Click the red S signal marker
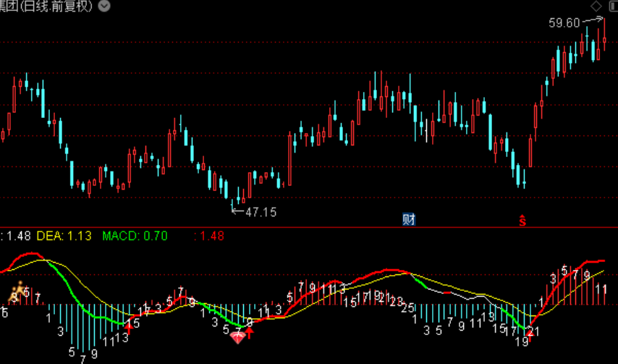Viewport: 618px width, 364px height. tap(522, 221)
